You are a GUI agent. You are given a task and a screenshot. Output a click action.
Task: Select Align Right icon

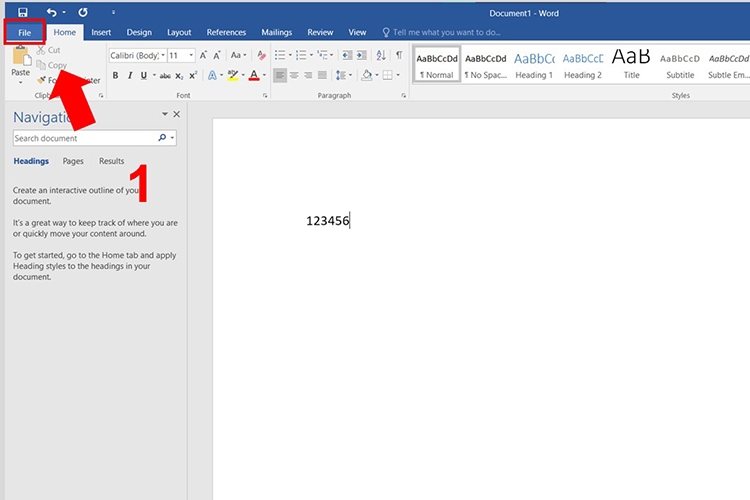(x=308, y=75)
